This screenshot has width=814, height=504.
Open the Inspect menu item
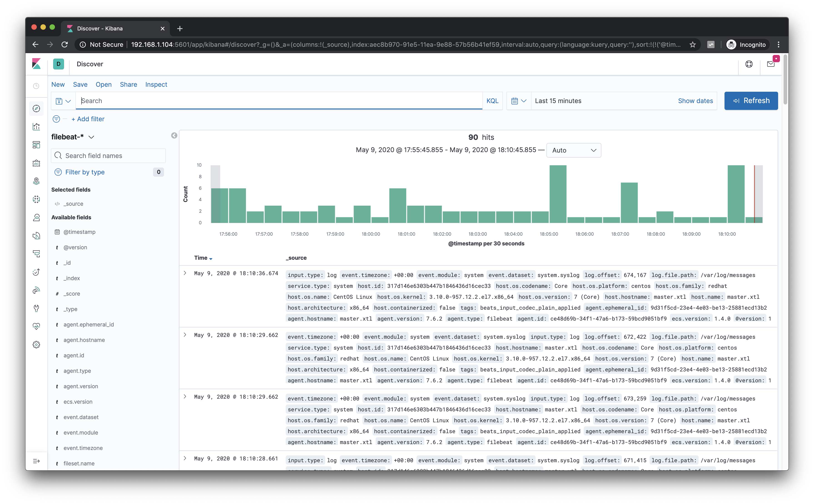[x=156, y=85]
